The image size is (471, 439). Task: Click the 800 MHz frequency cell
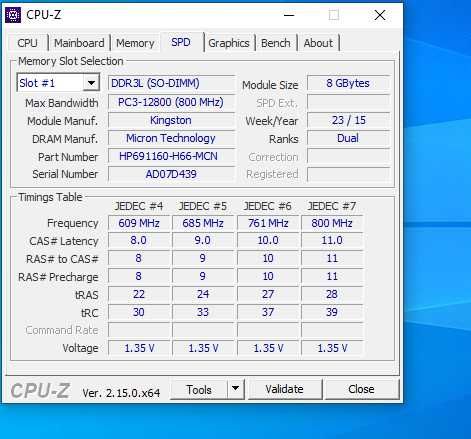tap(332, 223)
